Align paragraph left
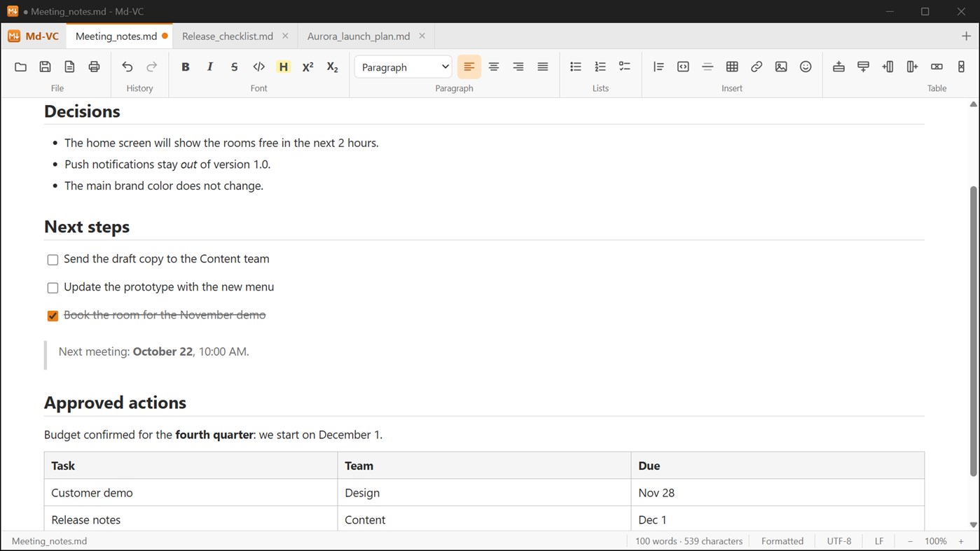Screen dimensions: 980x551 469,67
